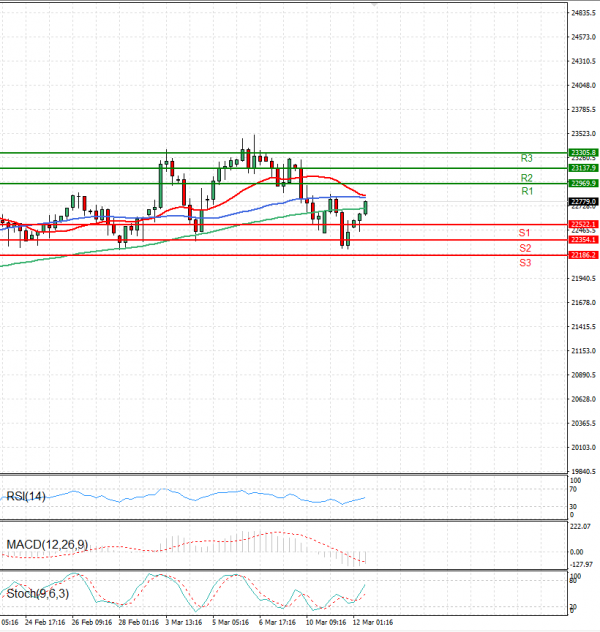Select the 22186.2 red price tag

tap(583, 256)
